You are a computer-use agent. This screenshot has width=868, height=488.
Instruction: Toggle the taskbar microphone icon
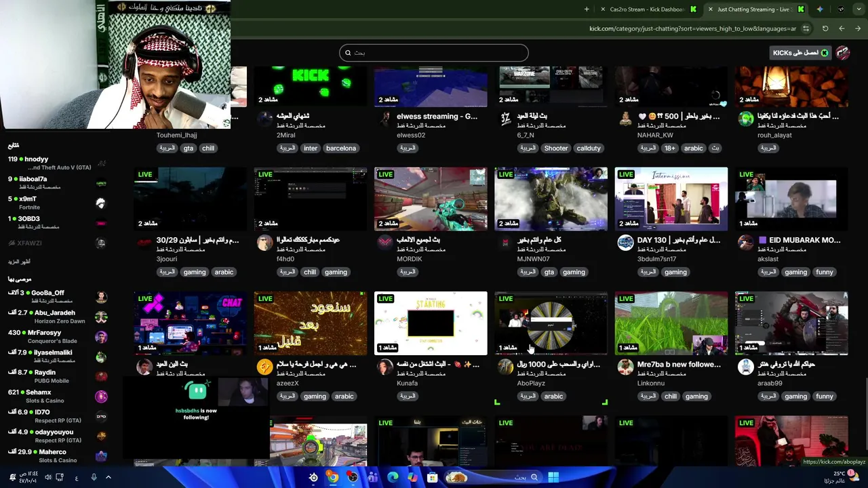tap(94, 478)
